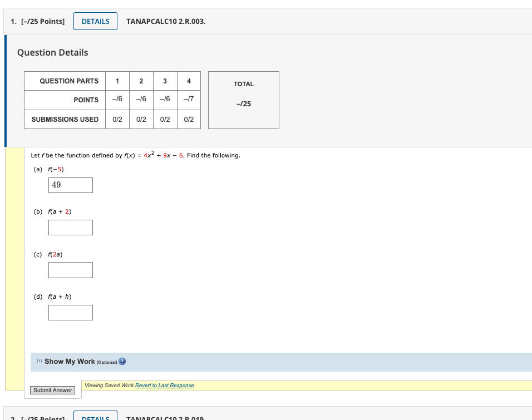This screenshot has height=420, width=532.
Task: Select the TANAPCALC10 2.R.003. question code text
Action: [x=166, y=21]
